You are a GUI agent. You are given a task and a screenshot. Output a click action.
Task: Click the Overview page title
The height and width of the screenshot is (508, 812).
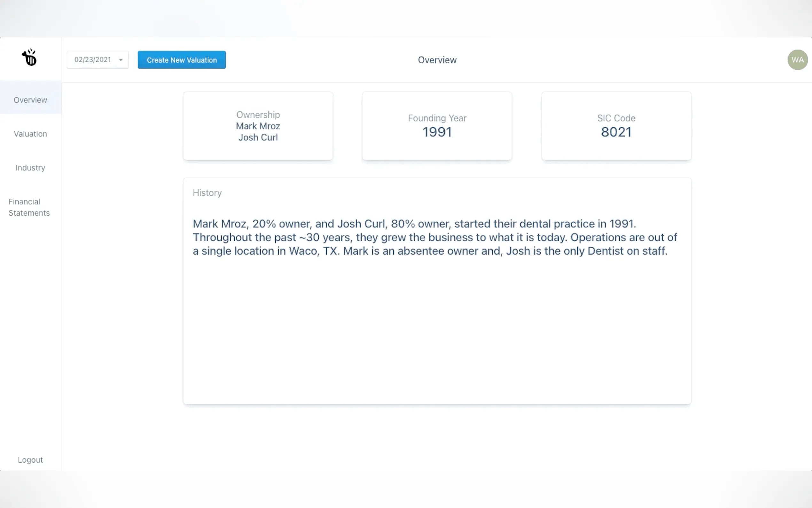tap(437, 60)
